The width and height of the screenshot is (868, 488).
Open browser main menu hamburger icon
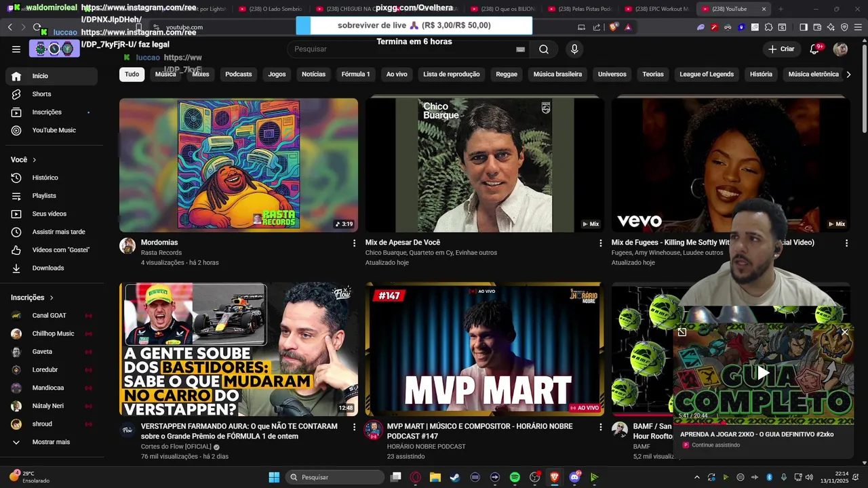[858, 27]
